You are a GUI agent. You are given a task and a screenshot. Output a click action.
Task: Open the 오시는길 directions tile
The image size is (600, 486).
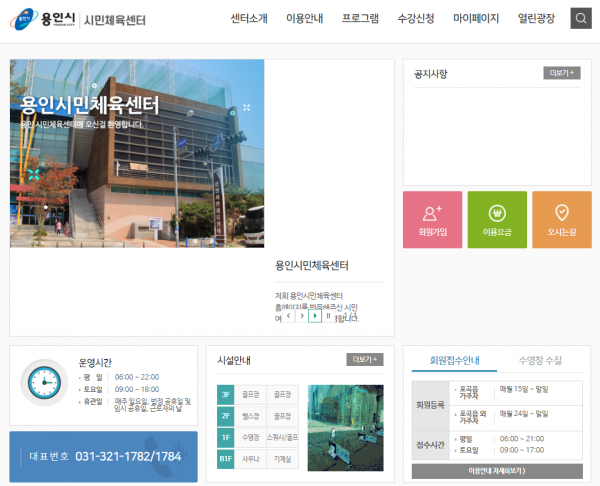[561, 219]
